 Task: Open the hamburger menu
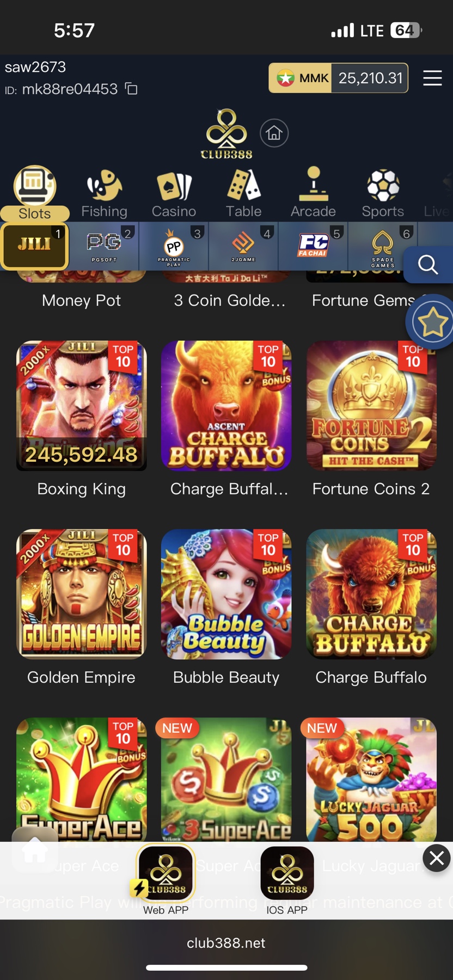pos(432,78)
